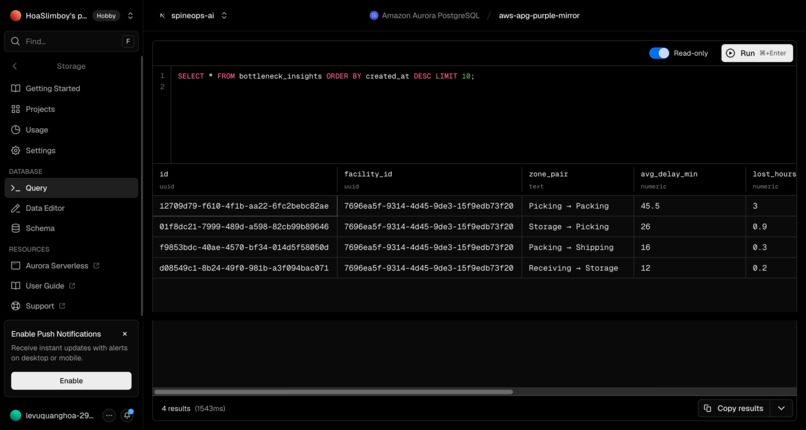Open Settings in sidebar

pos(71,151)
